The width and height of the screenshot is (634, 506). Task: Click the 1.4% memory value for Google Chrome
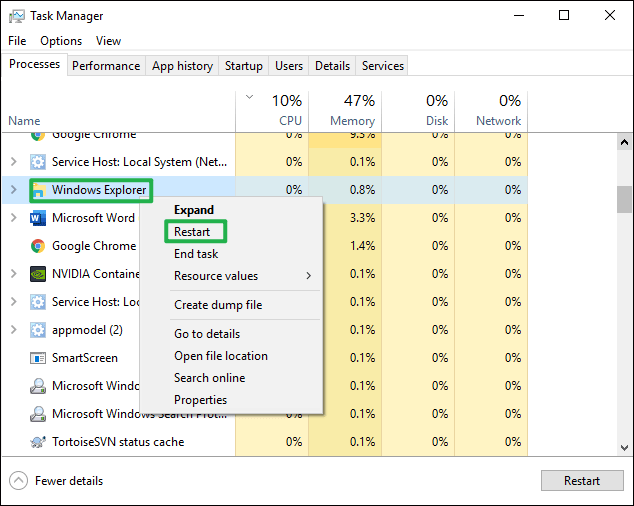point(362,246)
